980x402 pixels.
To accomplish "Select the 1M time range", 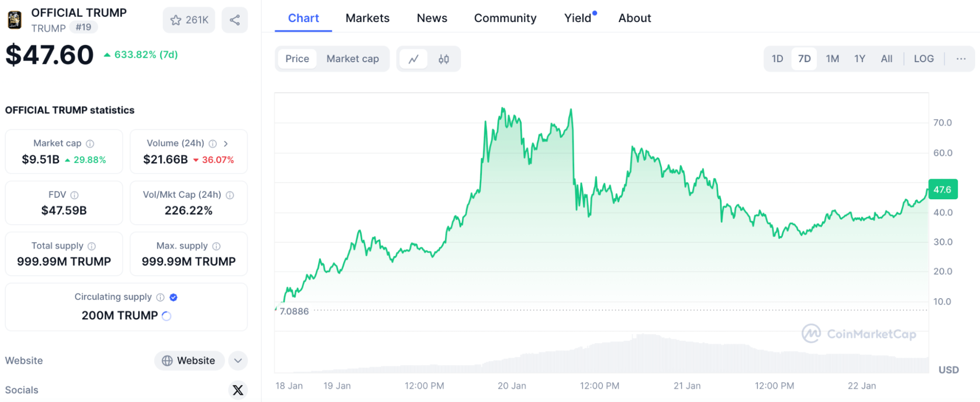I will click(832, 59).
